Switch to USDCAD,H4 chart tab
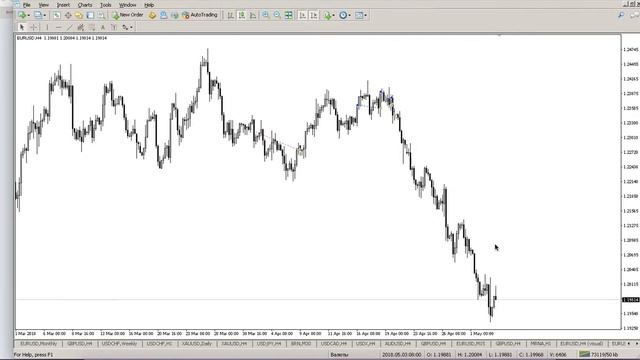The width and height of the screenshot is (640, 360). click(x=333, y=344)
